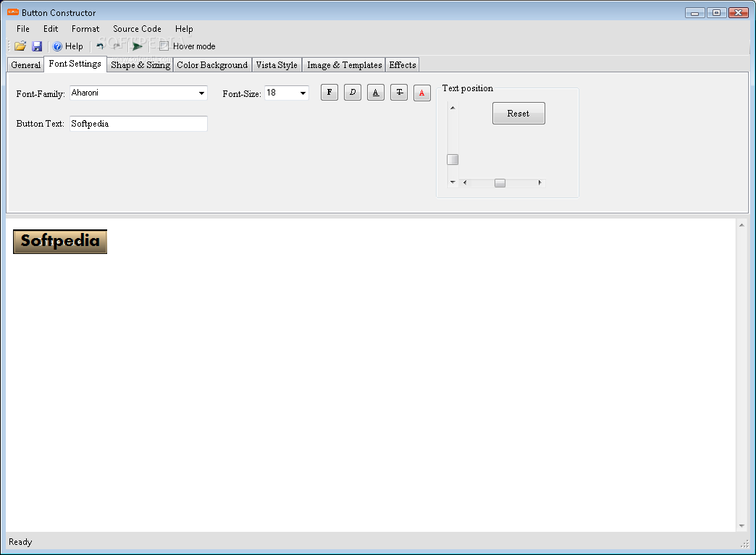Viewport: 756px width, 555px height.
Task: Click the Ready status bar text
Action: coord(20,542)
